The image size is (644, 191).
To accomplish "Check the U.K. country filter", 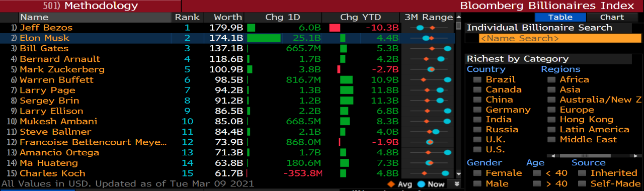I will pyautogui.click(x=477, y=140).
